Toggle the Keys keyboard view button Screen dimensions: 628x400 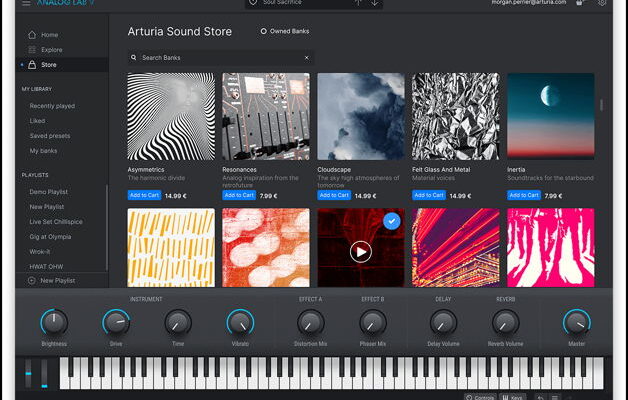tap(512, 396)
